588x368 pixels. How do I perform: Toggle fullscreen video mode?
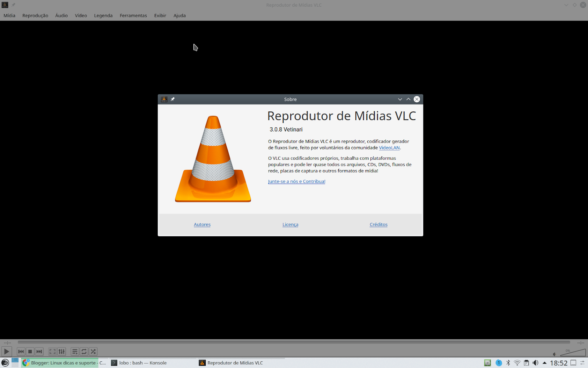click(x=53, y=351)
